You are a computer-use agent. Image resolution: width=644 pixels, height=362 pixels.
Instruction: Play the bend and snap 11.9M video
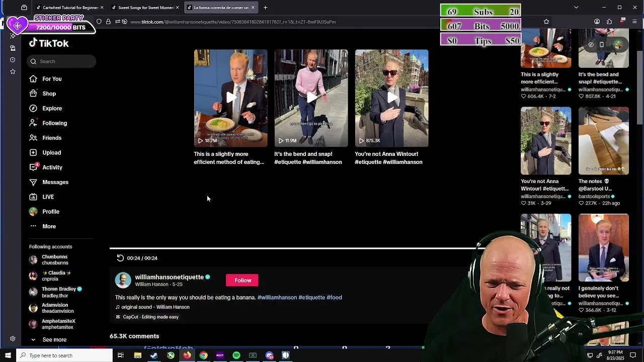pos(311,98)
